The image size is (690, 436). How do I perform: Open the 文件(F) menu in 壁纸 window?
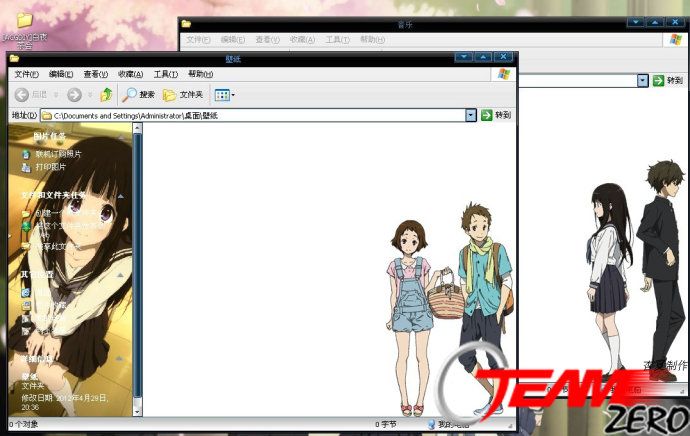pos(25,74)
